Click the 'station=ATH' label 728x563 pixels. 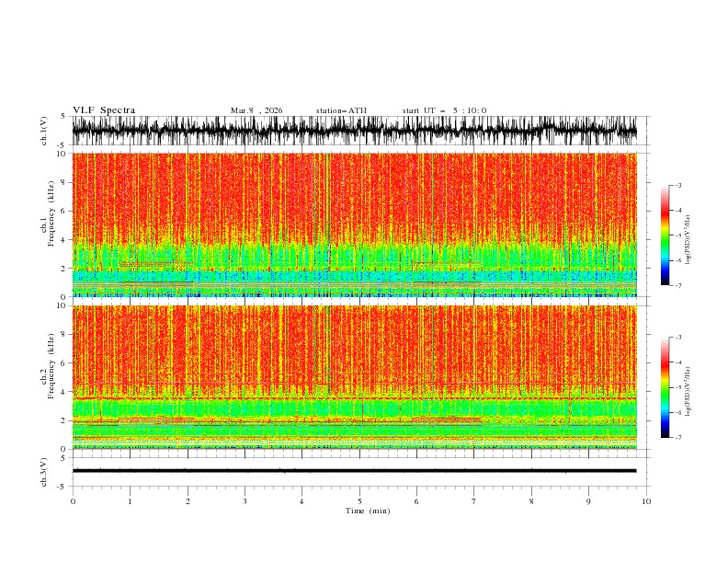[x=341, y=110]
